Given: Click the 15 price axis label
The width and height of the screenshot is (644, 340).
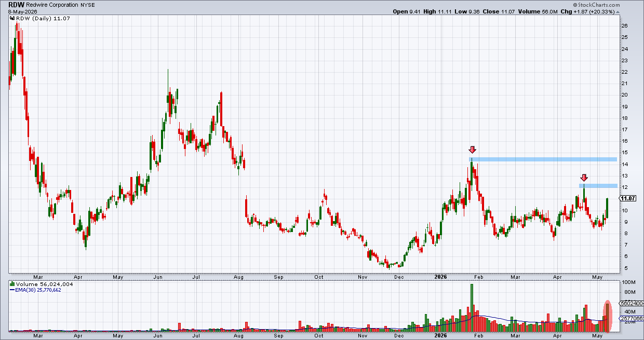Looking at the screenshot, I should (x=625, y=153).
